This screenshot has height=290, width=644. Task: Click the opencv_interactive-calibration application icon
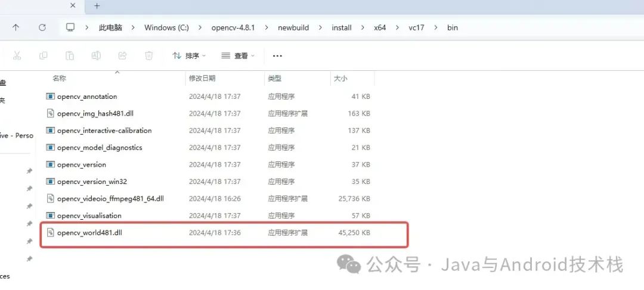point(50,130)
